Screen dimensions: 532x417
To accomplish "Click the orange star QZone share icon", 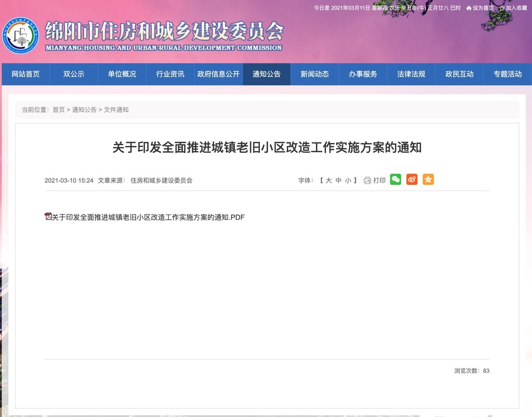I will pos(428,180).
